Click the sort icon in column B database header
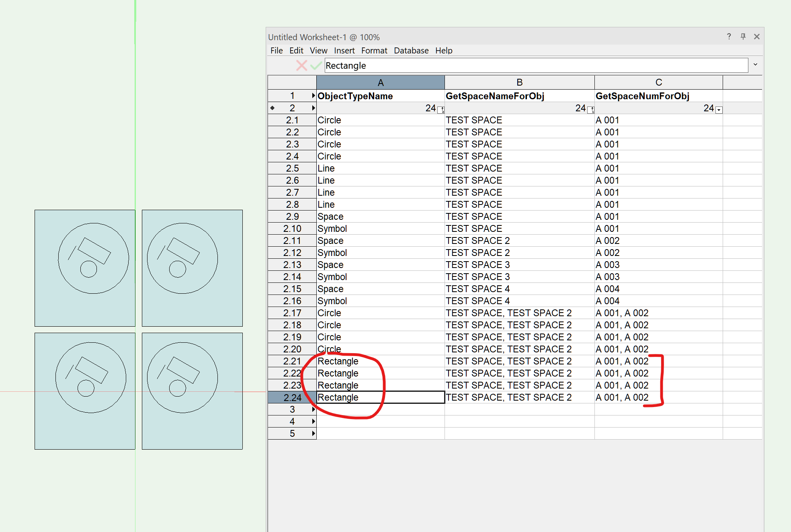This screenshot has width=791, height=532. pyautogui.click(x=591, y=110)
